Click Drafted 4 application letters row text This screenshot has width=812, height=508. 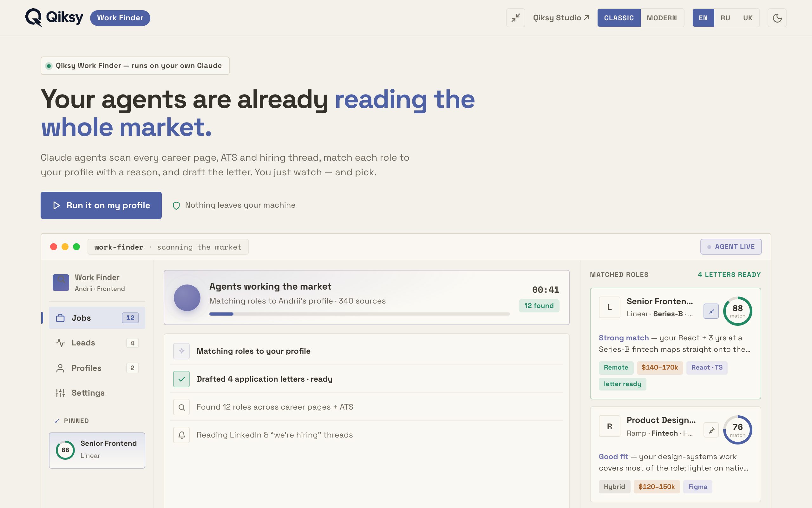(265, 379)
